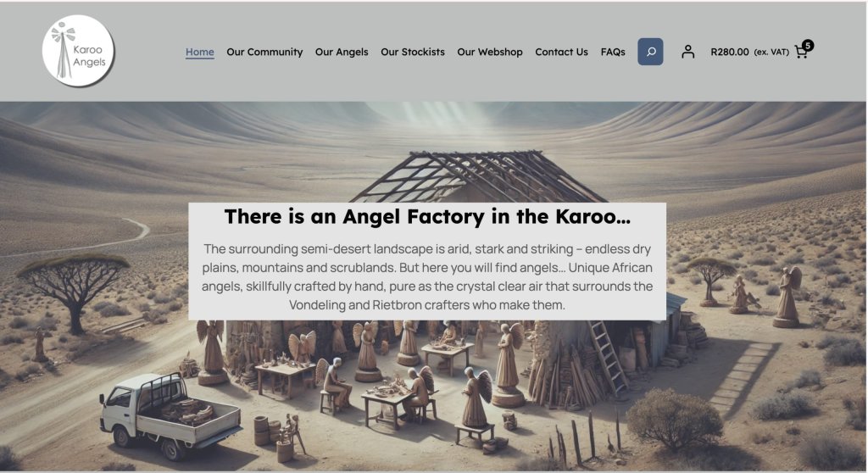
Task: Open the search using the magnifier button
Action: (x=650, y=52)
